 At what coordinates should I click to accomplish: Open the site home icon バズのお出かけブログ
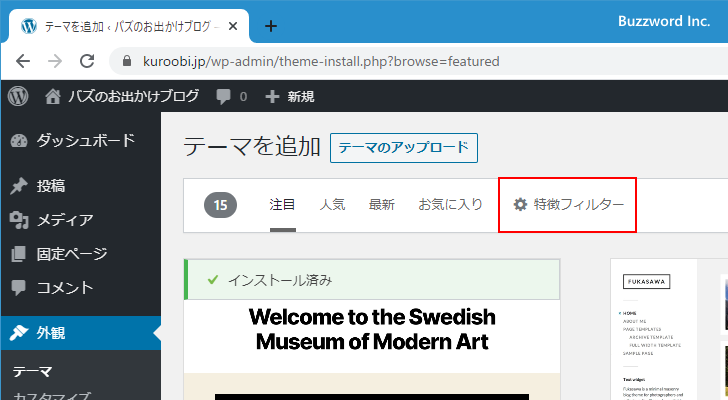point(53,97)
